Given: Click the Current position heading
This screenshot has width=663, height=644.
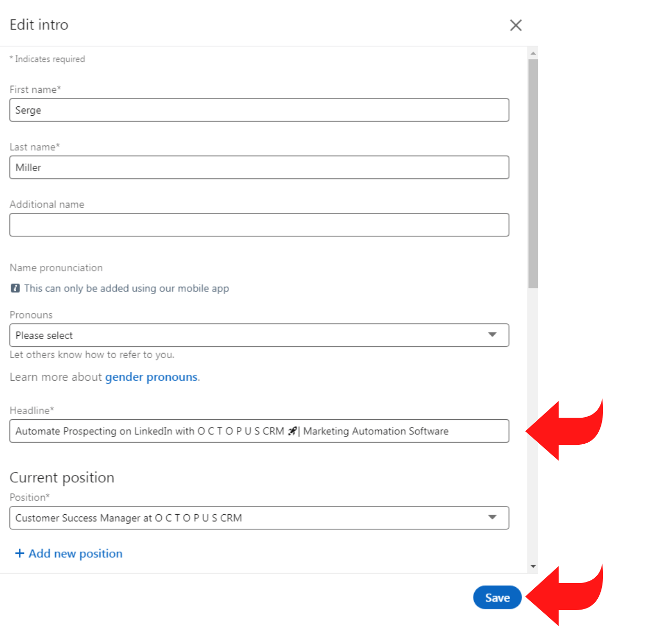Looking at the screenshot, I should pyautogui.click(x=62, y=478).
